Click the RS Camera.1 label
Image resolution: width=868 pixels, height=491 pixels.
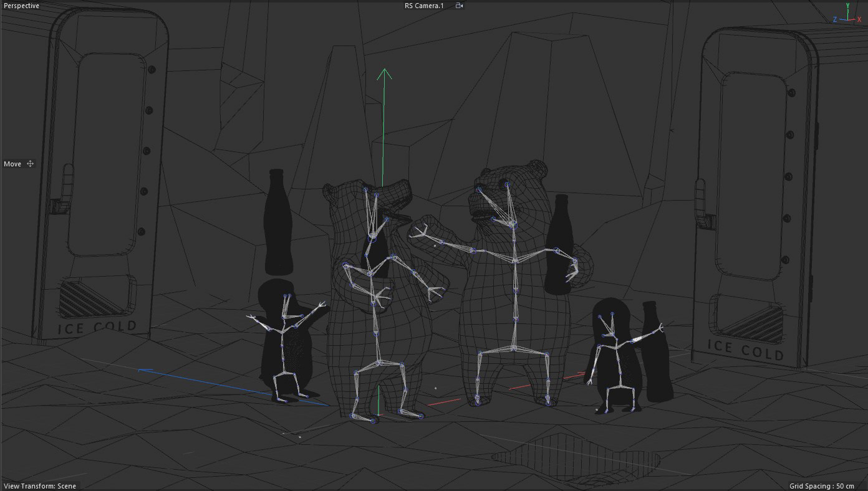(x=424, y=6)
